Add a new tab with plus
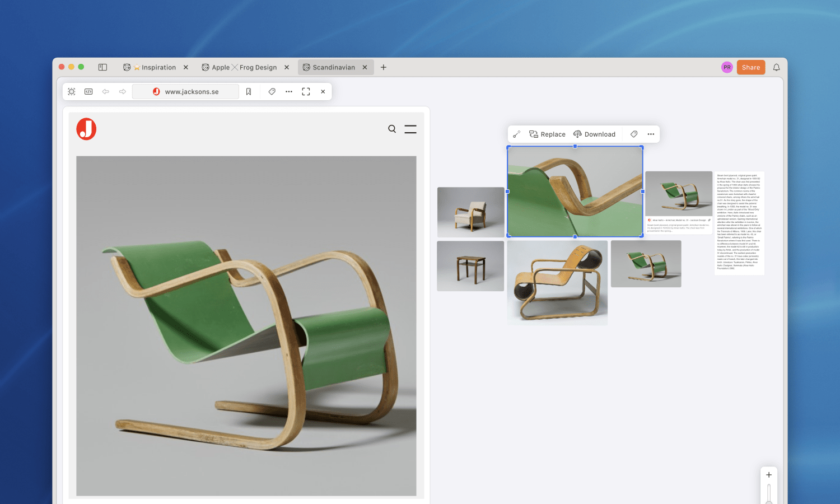 384,67
